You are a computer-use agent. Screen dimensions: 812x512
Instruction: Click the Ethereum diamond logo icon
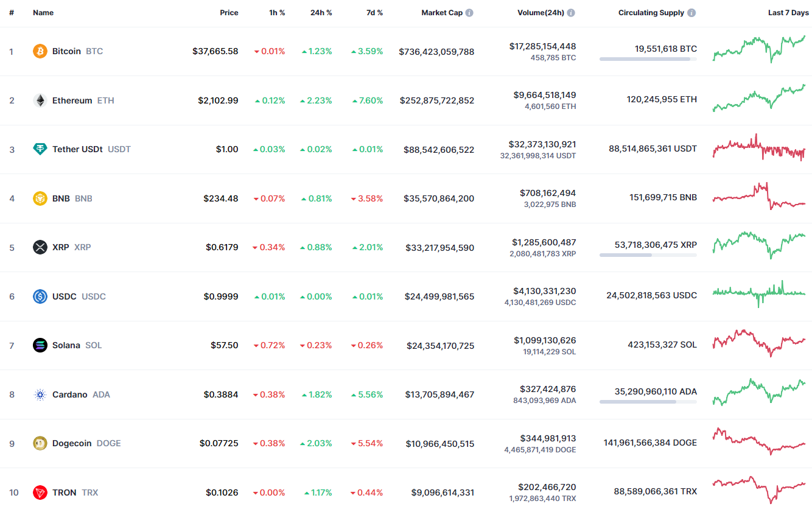40,100
